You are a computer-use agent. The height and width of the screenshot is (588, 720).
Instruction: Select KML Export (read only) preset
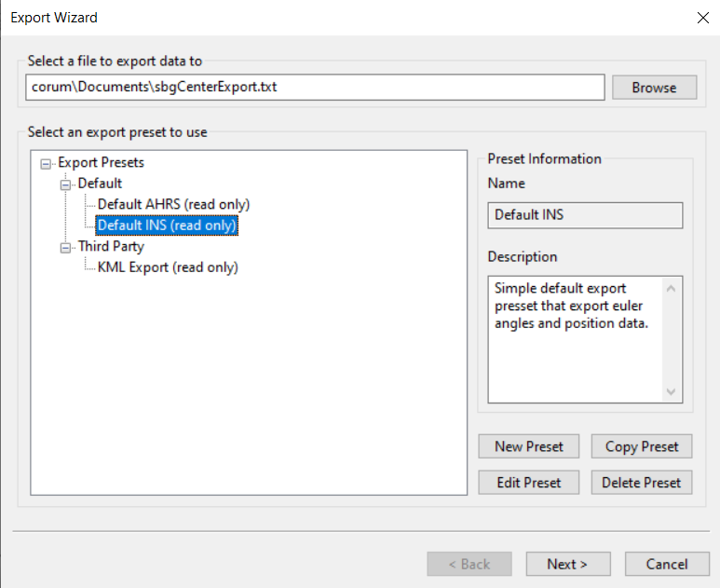point(168,267)
